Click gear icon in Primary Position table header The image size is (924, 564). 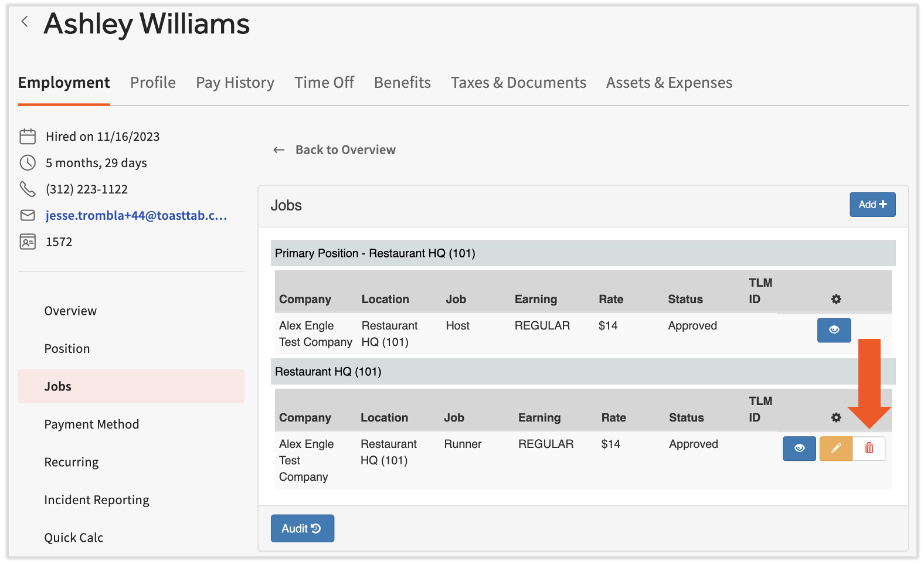tap(836, 299)
